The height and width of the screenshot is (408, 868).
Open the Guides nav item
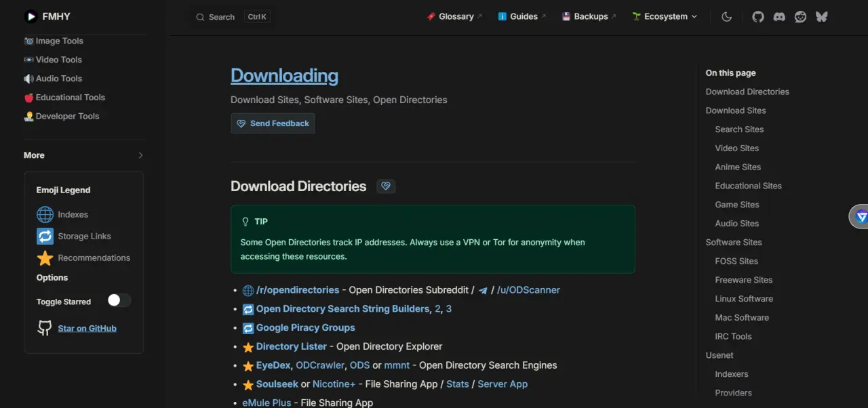[x=521, y=16]
